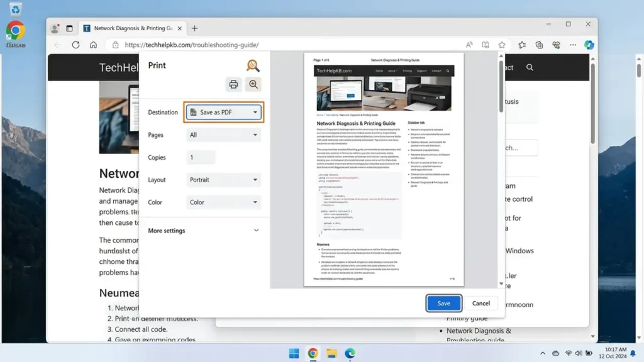Click the web page vertical scrollbar
This screenshot has width=644, height=362.
(592, 104)
